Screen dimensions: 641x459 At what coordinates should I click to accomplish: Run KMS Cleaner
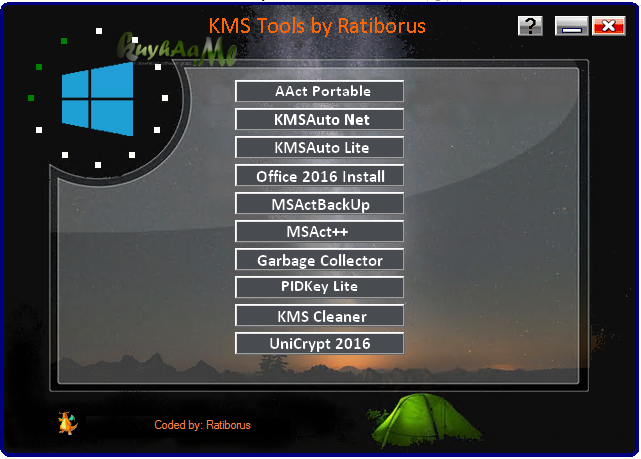(319, 316)
